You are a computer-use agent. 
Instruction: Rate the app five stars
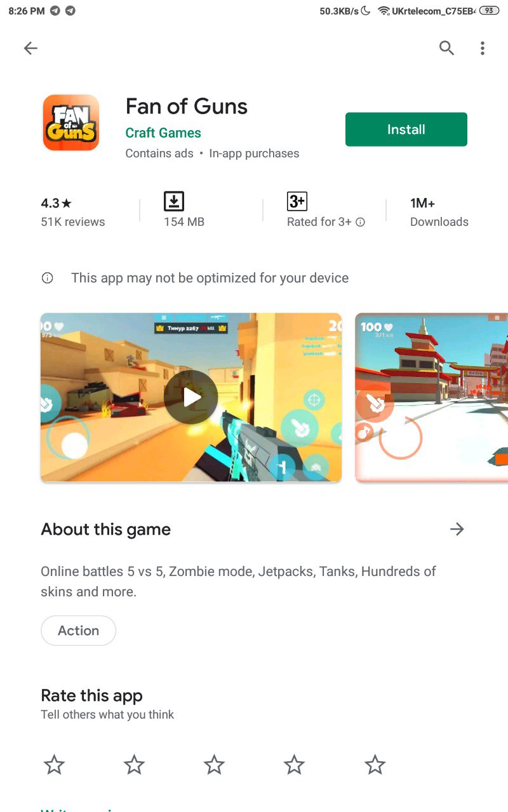coord(375,765)
